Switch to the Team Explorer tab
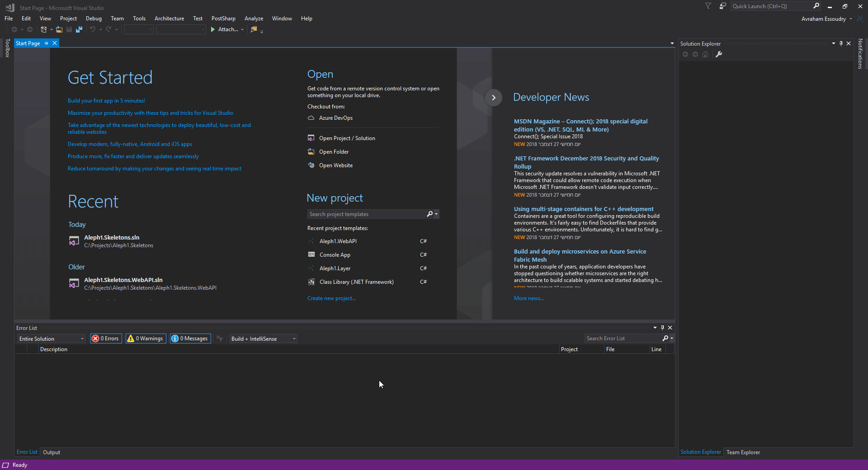The width and height of the screenshot is (868, 470). (x=743, y=452)
